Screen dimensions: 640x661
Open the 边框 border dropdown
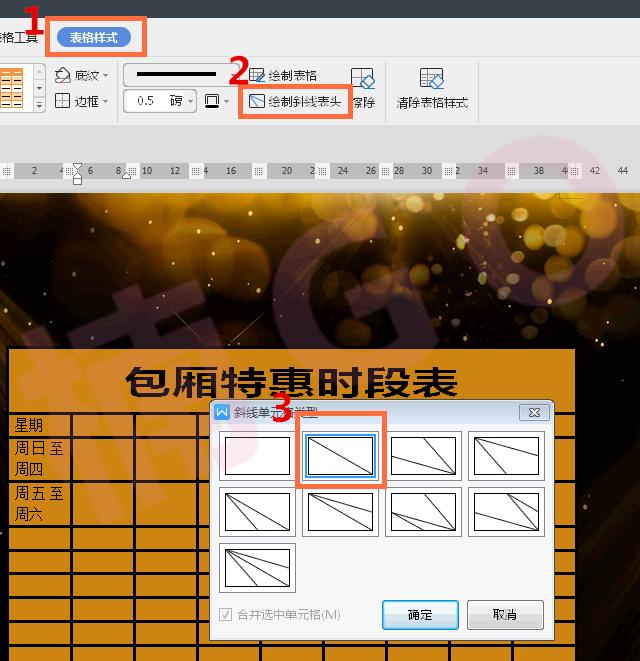tap(106, 101)
